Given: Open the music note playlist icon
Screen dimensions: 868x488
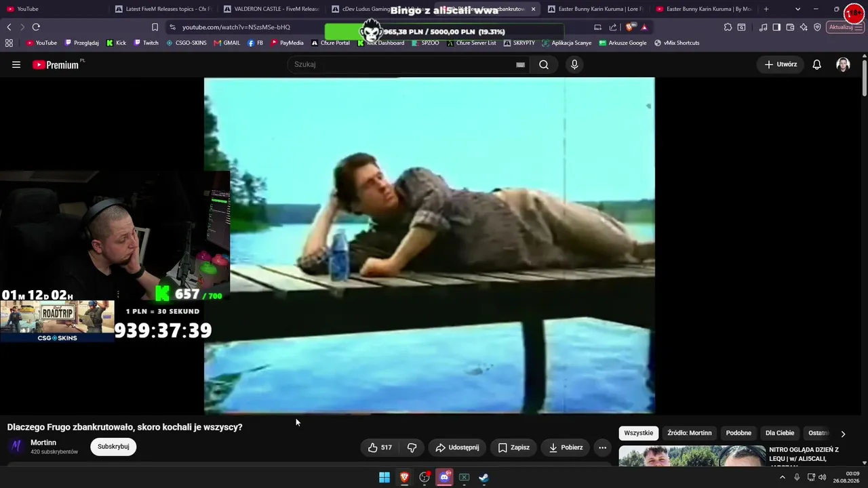Looking at the screenshot, I should [764, 27].
